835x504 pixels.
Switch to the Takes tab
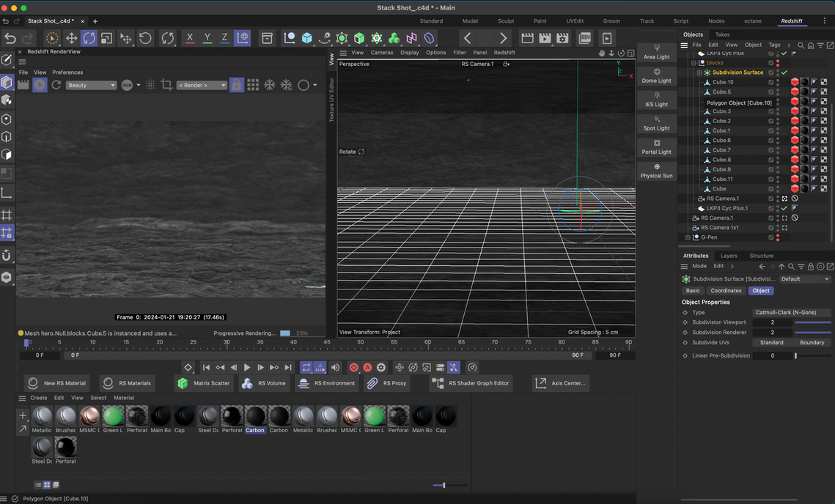click(x=723, y=34)
